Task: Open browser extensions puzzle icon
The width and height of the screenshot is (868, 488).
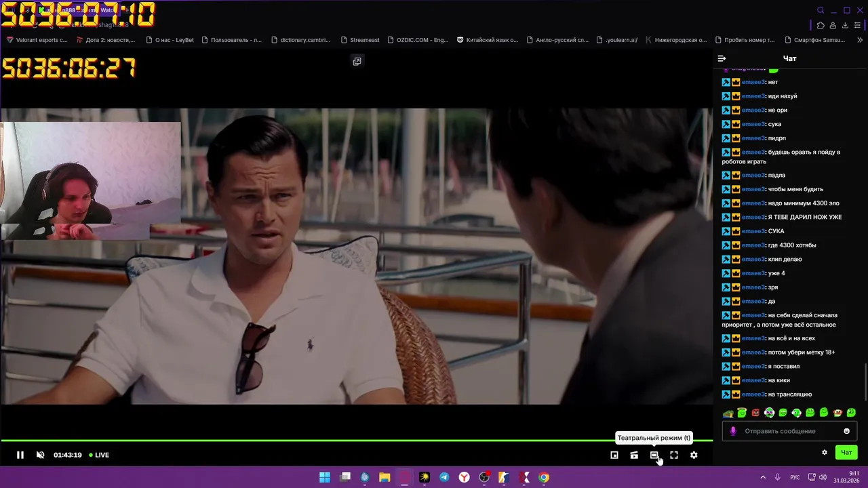Action: [821, 26]
